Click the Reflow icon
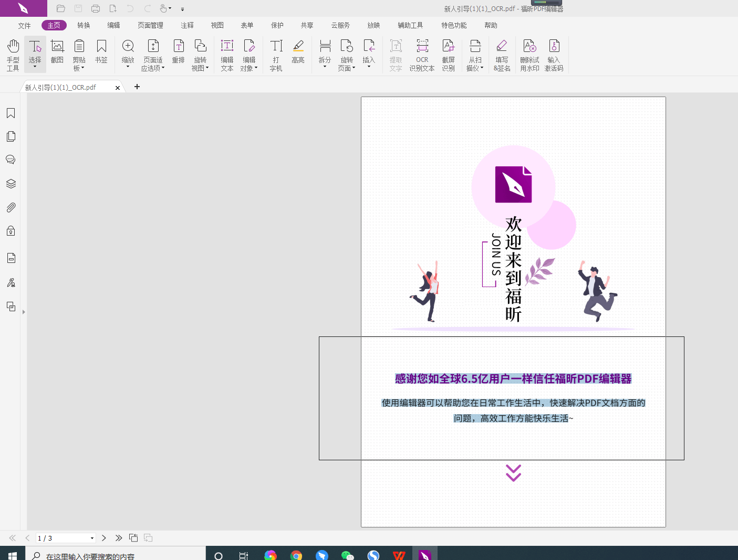This screenshot has height=560, width=738. [x=179, y=52]
